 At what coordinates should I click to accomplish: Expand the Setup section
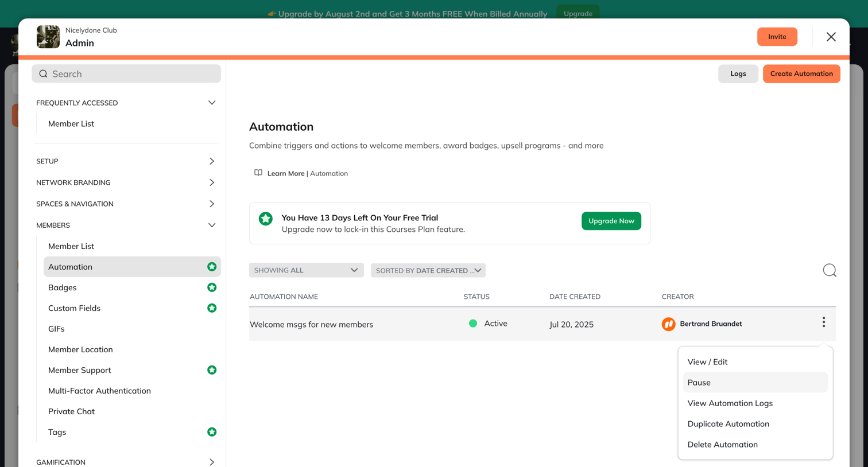(x=212, y=161)
